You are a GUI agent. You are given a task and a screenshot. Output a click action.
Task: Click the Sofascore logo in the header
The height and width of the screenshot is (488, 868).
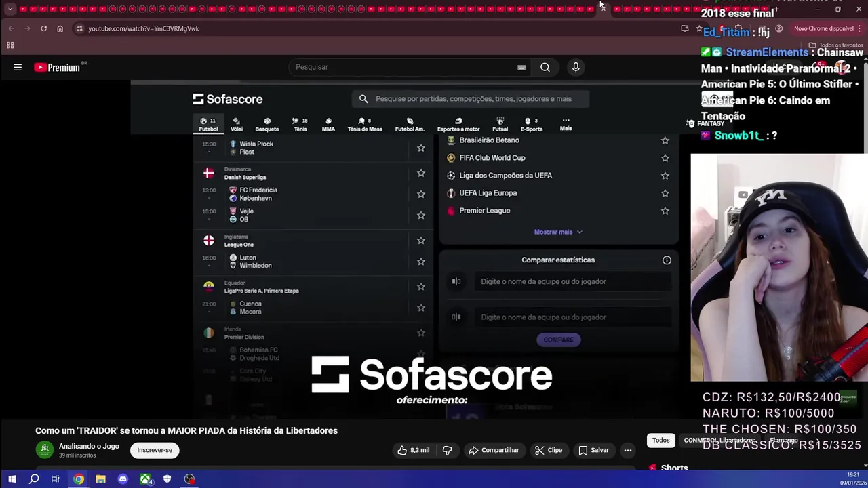point(228,99)
